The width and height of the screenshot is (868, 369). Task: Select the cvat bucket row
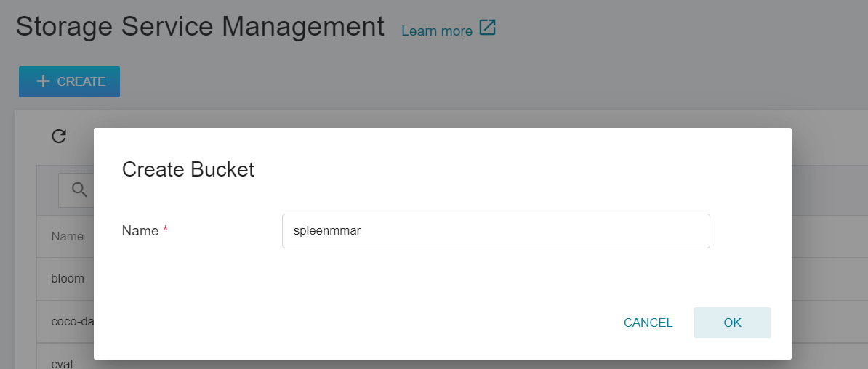point(64,362)
